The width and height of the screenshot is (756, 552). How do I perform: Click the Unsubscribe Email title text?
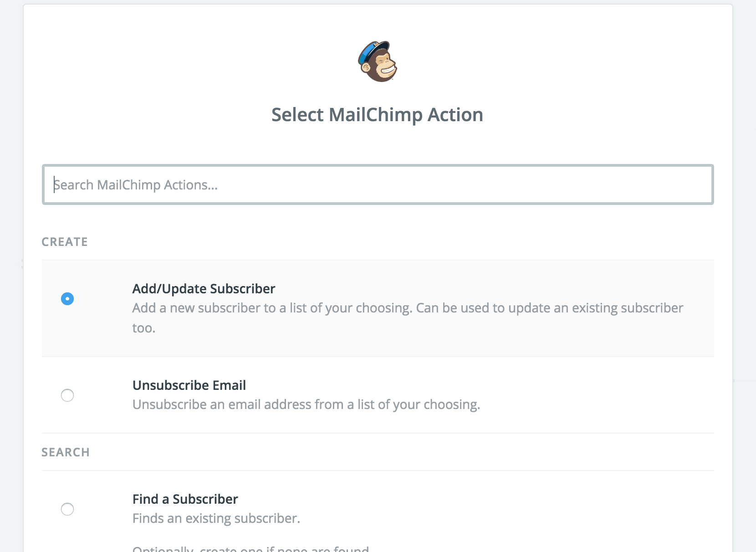(189, 385)
